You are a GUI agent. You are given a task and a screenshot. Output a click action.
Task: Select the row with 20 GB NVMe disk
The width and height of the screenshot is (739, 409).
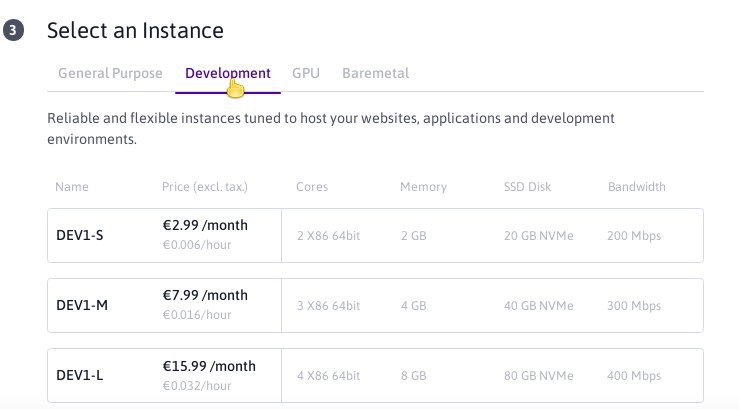pyautogui.click(x=375, y=235)
